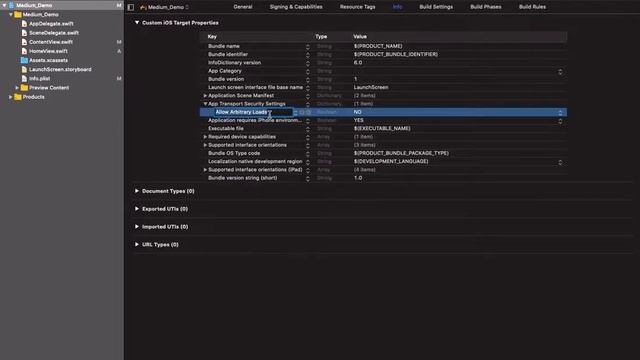The image size is (640, 360).
Task: Remove the Allow Arbitrary Loads row with minus button
Action: 309,112
